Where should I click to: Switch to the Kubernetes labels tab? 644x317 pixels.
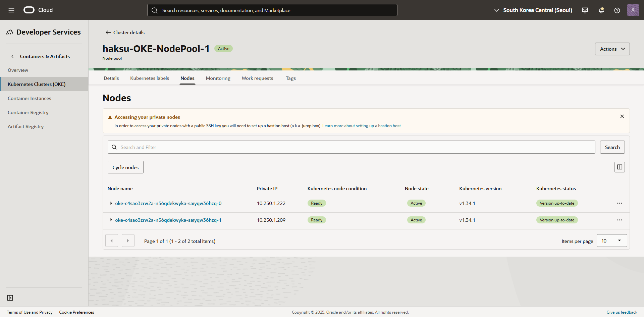tap(150, 78)
